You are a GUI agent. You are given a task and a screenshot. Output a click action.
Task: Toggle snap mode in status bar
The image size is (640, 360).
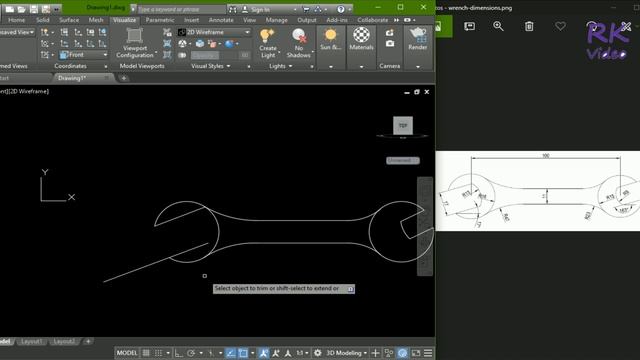tap(158, 353)
